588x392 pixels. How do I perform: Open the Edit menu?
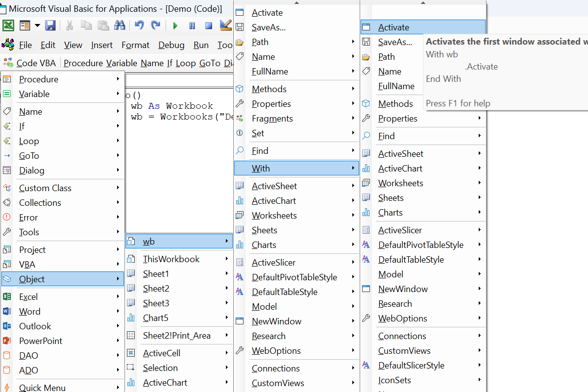click(x=48, y=45)
